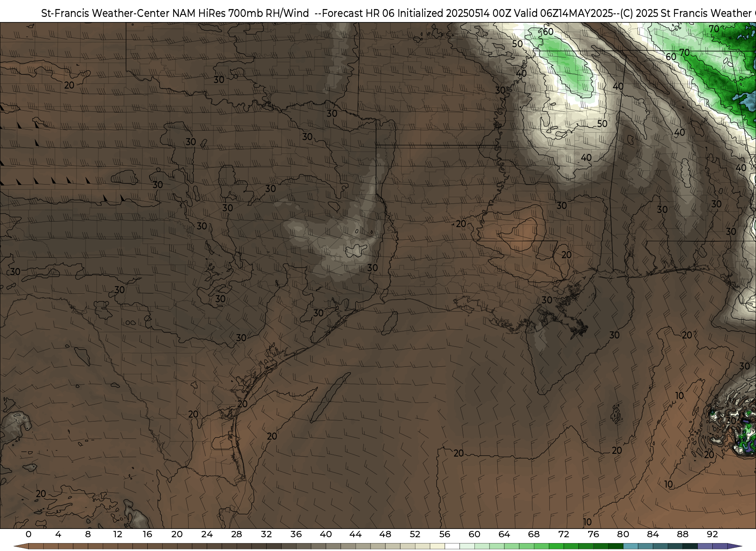The width and height of the screenshot is (756, 551).
Task: Click "Initialized 20250514 00Z" in the title
Action: tap(454, 13)
